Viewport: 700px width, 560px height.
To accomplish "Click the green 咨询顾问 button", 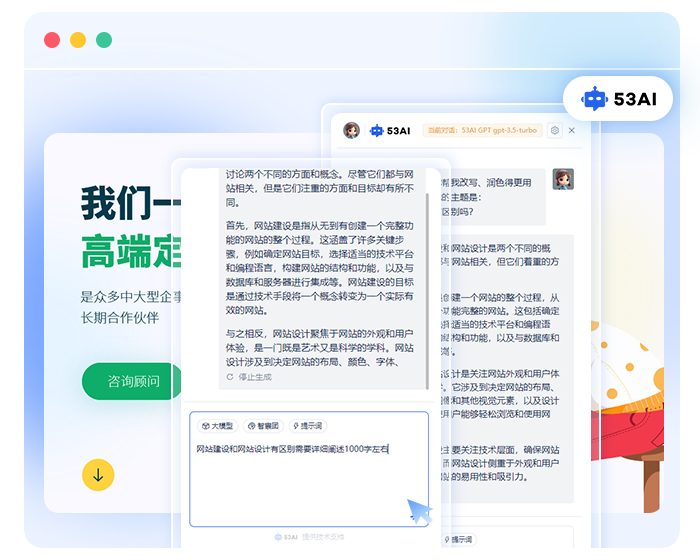I will click(132, 381).
